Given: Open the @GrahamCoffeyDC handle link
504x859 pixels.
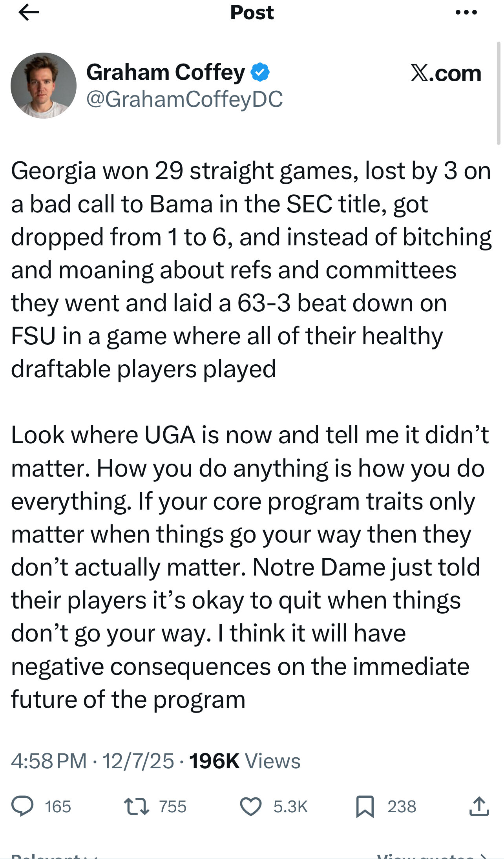Looking at the screenshot, I should pyautogui.click(x=184, y=99).
